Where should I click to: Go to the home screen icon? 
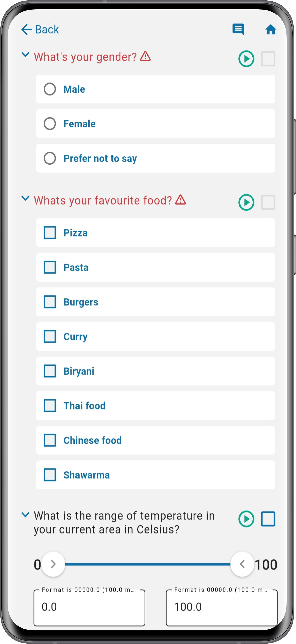(271, 30)
